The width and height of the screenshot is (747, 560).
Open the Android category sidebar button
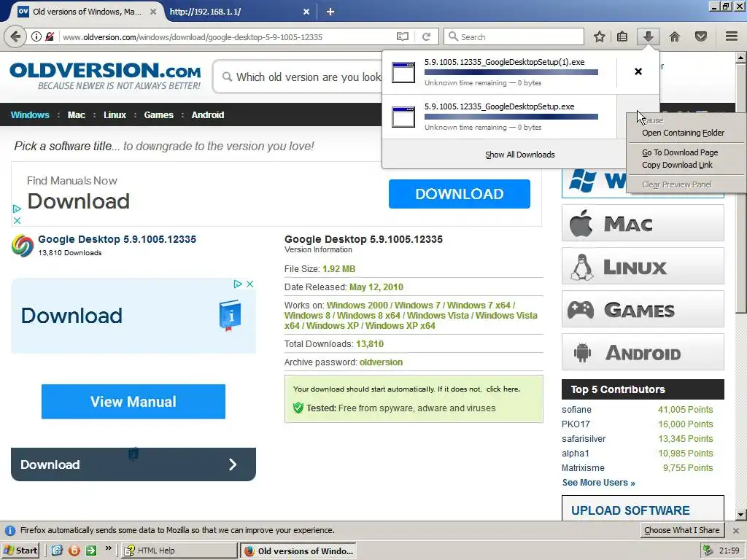643,352
